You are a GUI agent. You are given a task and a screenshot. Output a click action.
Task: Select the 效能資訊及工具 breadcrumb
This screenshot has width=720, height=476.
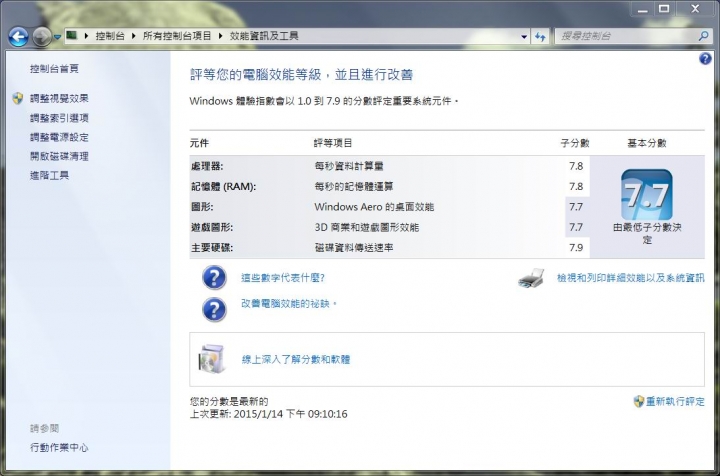point(264,36)
